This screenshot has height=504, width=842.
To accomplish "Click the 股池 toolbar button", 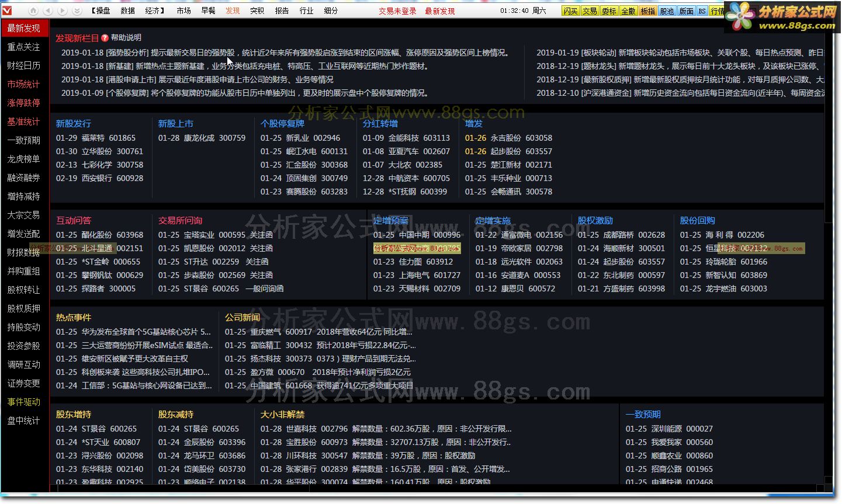I will (667, 11).
